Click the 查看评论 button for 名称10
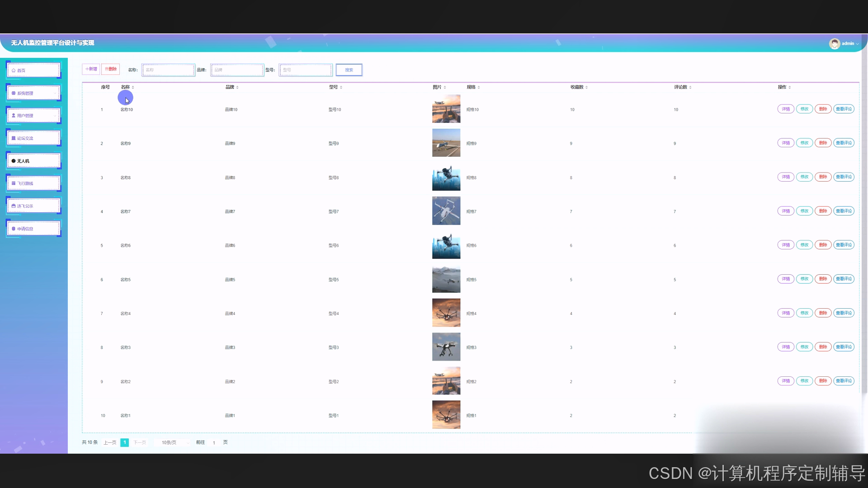 [x=844, y=109]
